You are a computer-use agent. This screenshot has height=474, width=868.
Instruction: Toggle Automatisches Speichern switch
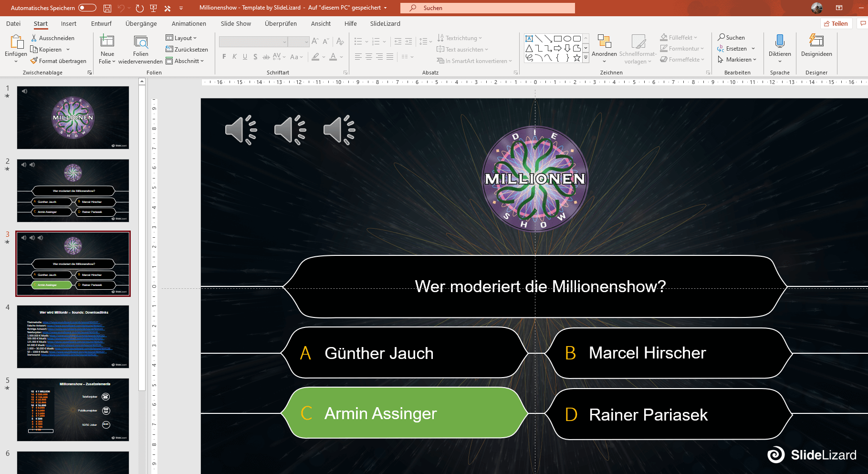click(87, 8)
